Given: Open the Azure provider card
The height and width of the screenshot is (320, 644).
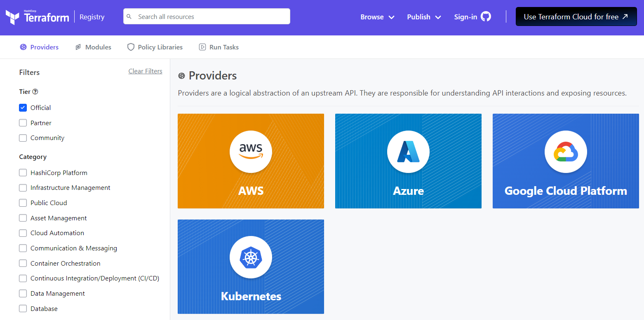Looking at the screenshot, I should (408, 161).
